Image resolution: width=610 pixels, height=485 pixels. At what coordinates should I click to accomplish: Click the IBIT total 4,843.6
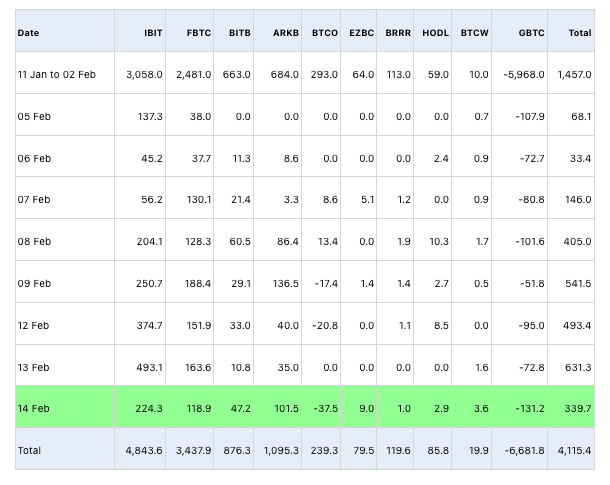coord(144,450)
